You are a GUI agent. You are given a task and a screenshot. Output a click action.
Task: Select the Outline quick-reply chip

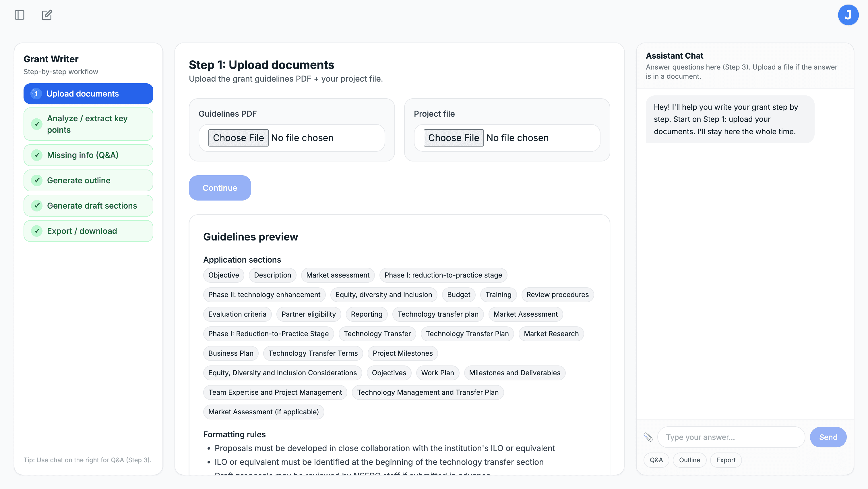point(689,460)
